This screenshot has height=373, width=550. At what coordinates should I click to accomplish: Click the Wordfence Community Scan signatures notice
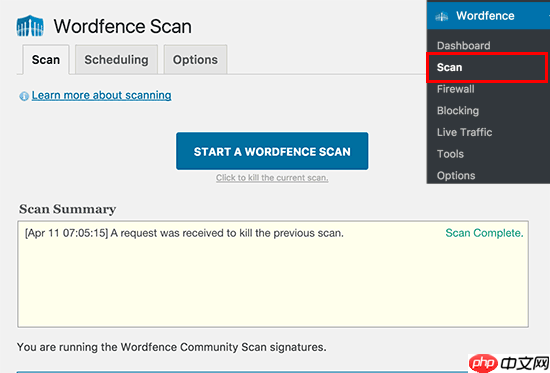172,347
